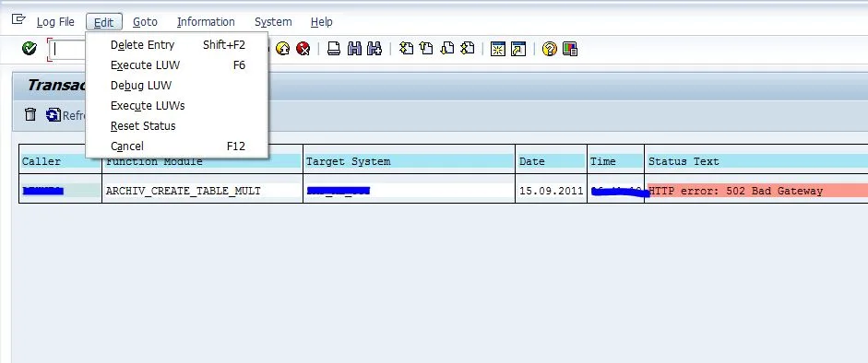Go to First Page icon

[406, 49]
